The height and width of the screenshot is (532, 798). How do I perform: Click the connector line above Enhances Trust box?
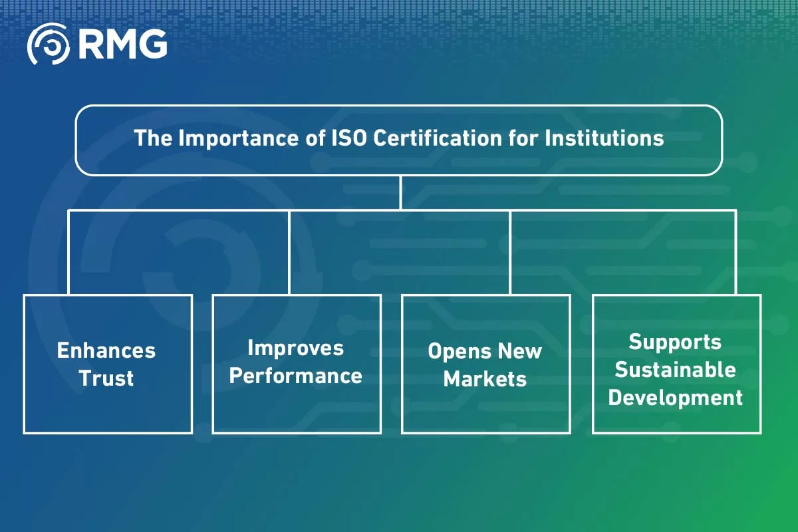(68, 253)
